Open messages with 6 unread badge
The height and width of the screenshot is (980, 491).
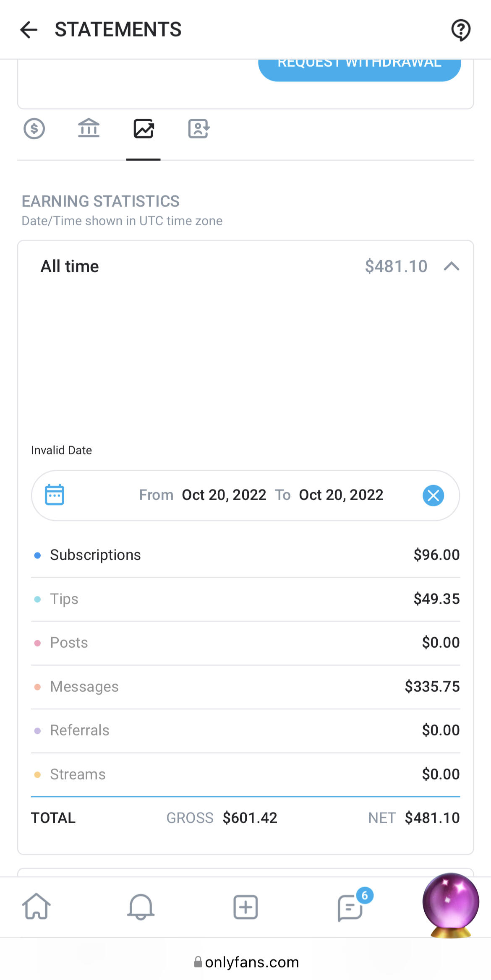click(350, 907)
